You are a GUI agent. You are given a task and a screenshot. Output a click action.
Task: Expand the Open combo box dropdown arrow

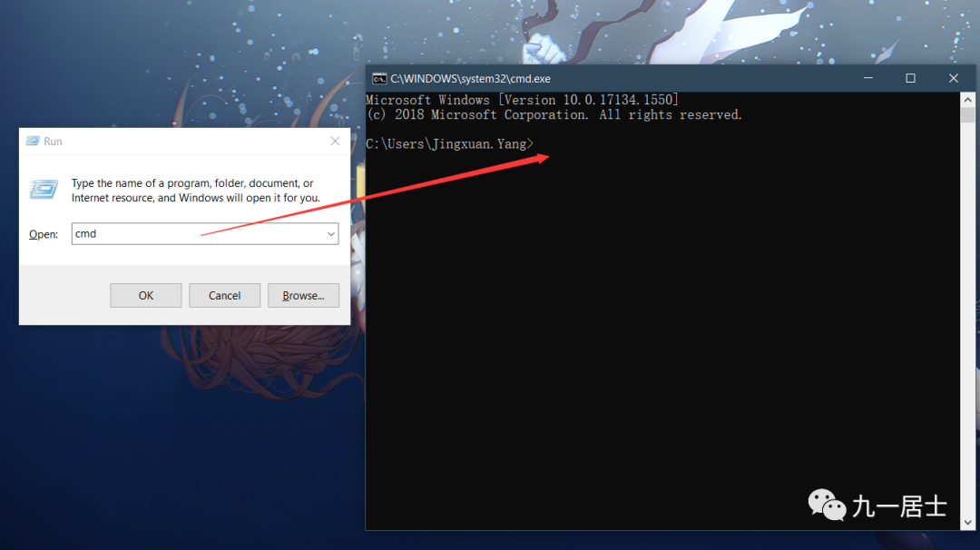pyautogui.click(x=330, y=234)
